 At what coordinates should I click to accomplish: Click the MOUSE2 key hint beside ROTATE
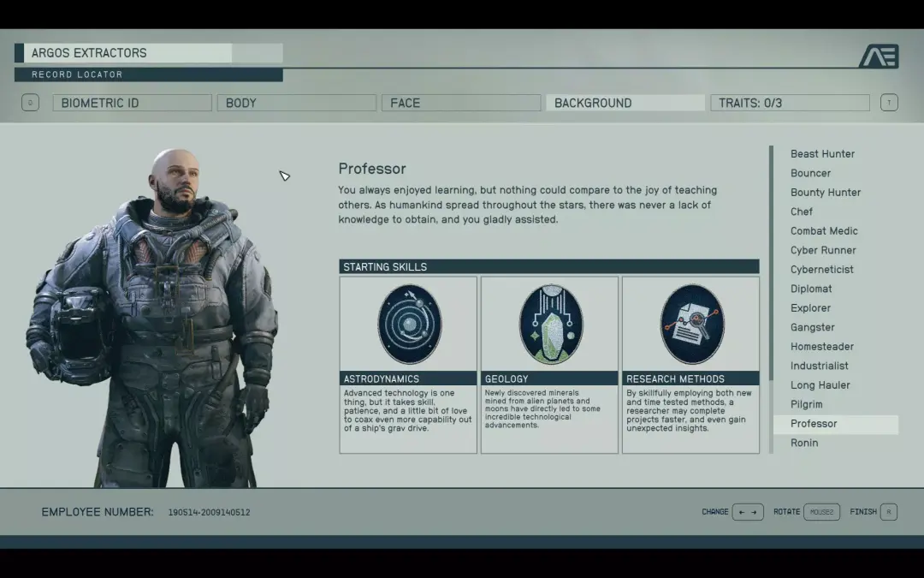point(821,512)
